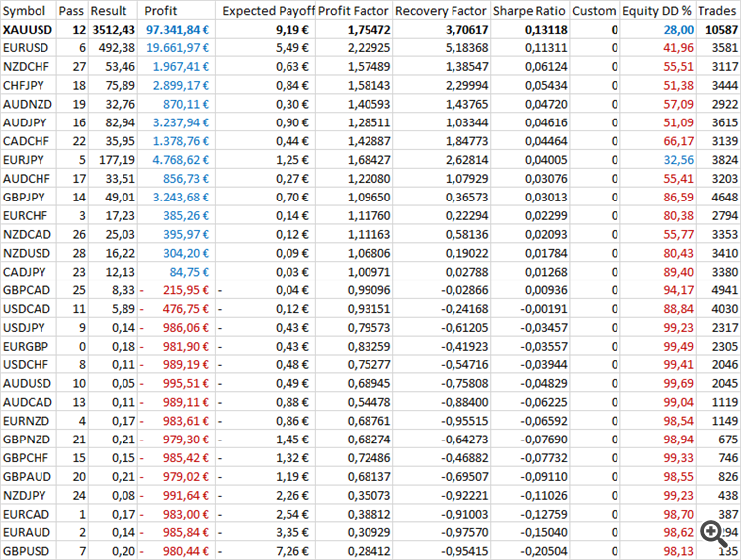Click the equity drawdown 99,69
Viewport: 741px width, 560px height.
coord(679,384)
